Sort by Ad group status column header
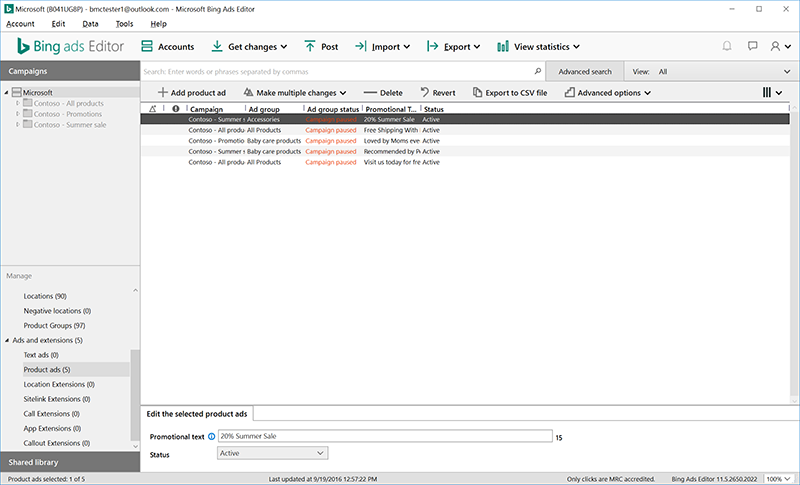The image size is (800, 485). [x=333, y=109]
